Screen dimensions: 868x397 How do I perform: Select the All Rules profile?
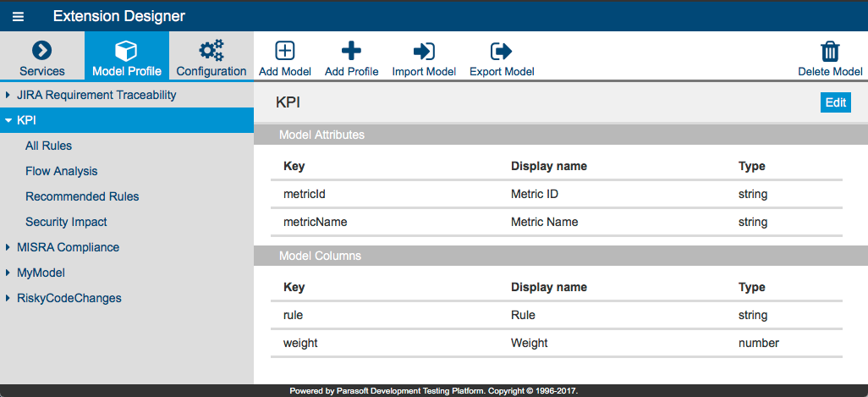click(49, 146)
